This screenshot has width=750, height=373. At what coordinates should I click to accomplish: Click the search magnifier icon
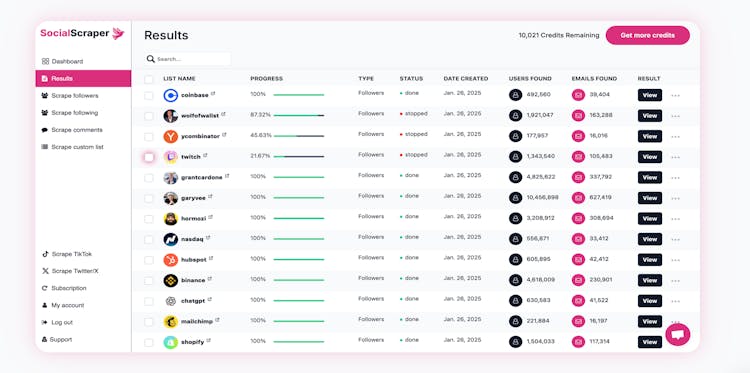151,59
